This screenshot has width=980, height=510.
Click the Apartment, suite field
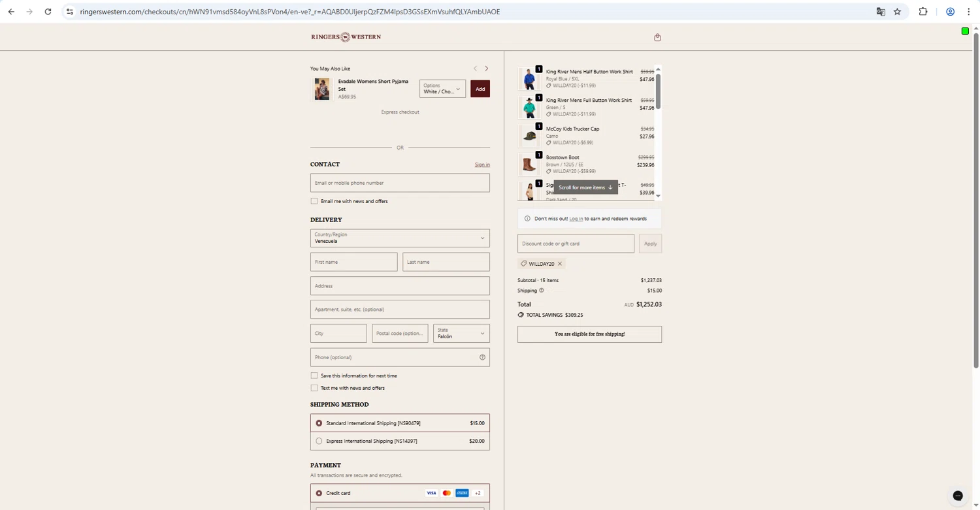pyautogui.click(x=400, y=310)
